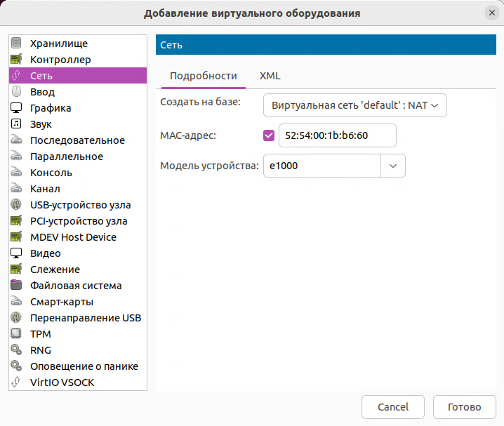Select Графика in the hardware list
The image size is (504, 426).
tap(51, 108)
